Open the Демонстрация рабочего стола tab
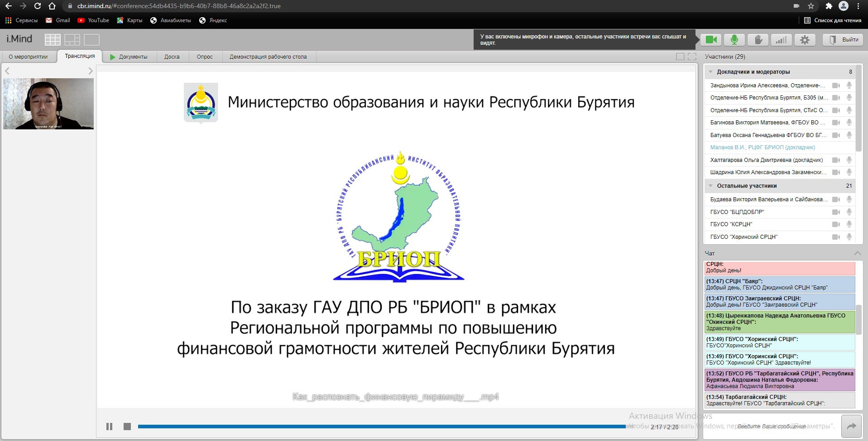This screenshot has height=441, width=868. [268, 57]
